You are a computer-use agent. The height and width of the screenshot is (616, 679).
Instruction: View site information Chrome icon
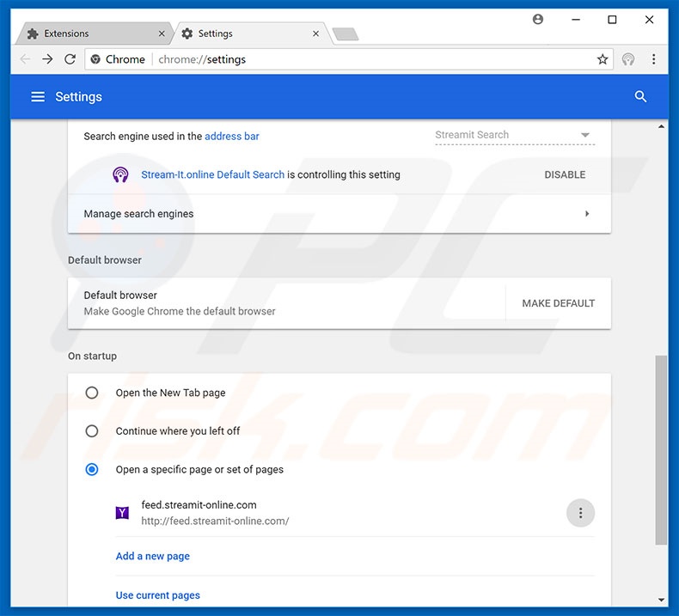(x=95, y=59)
